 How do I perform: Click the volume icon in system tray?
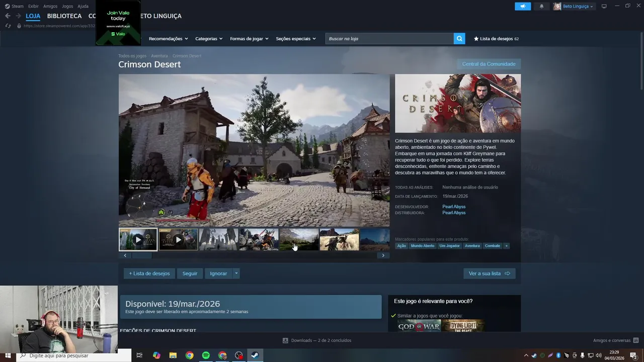[598, 355]
